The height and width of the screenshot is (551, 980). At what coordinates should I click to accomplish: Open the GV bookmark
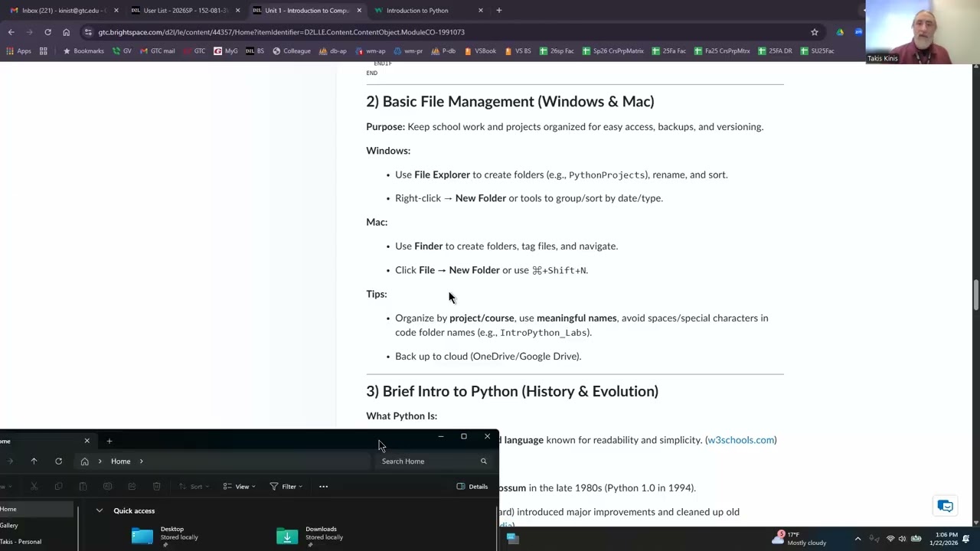[x=122, y=51]
